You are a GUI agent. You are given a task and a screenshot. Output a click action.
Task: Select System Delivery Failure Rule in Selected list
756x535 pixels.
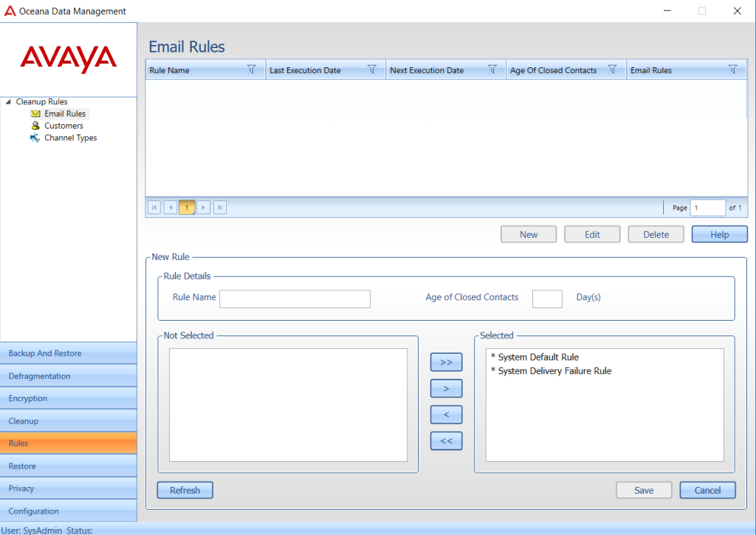click(551, 371)
